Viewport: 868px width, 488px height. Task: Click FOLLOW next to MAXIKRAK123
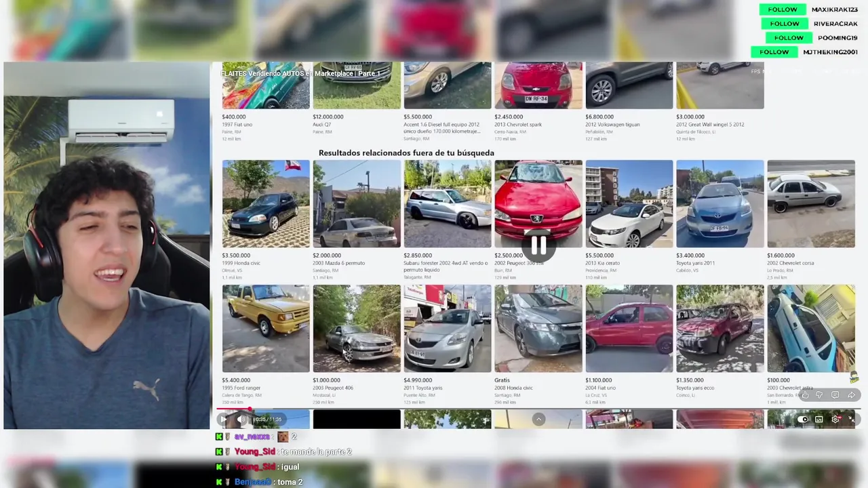[x=783, y=9]
